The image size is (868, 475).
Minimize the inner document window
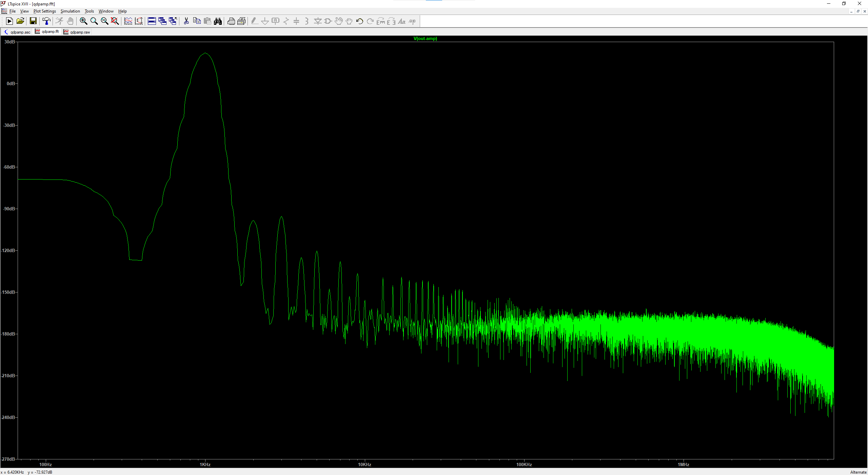click(851, 12)
